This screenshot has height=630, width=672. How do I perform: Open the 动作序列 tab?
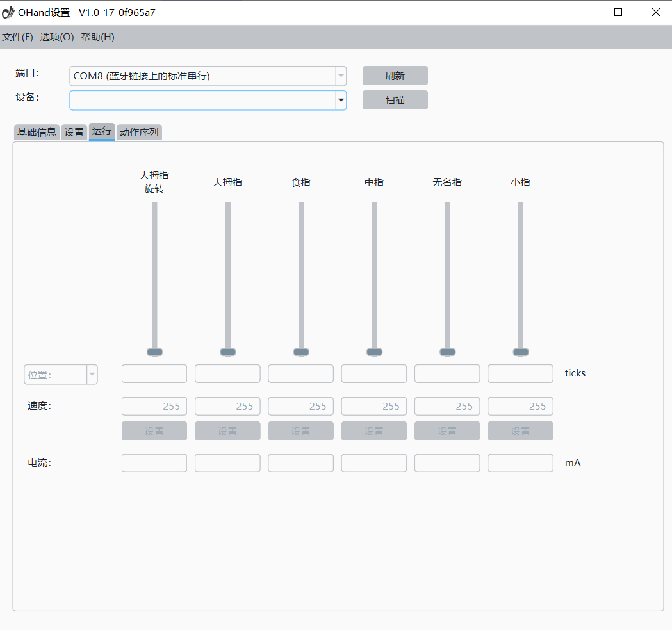(x=139, y=132)
